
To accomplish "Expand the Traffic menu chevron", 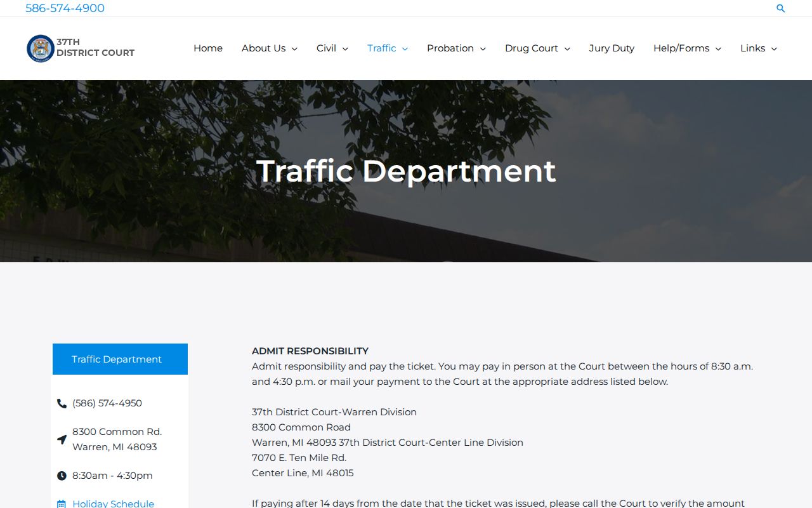I will coord(405,49).
